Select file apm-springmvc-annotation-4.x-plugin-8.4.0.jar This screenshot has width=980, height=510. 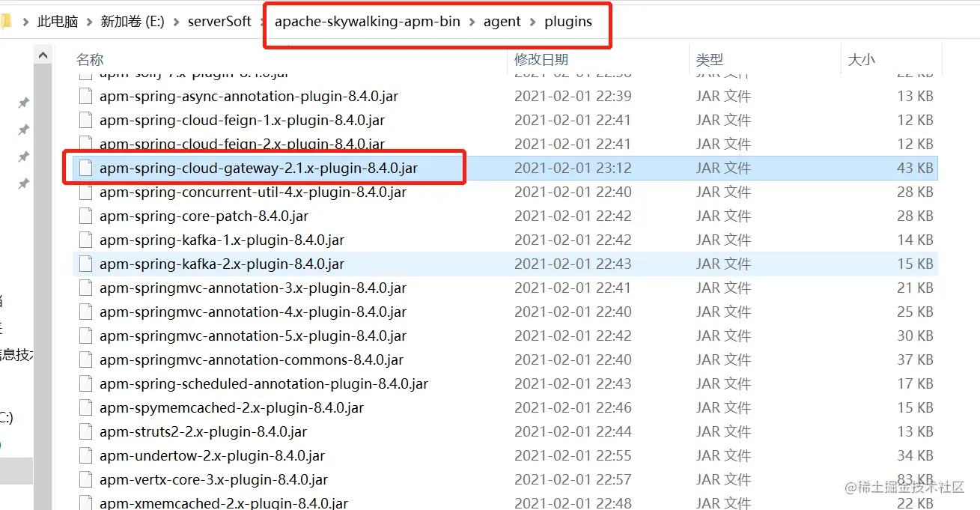253,312
